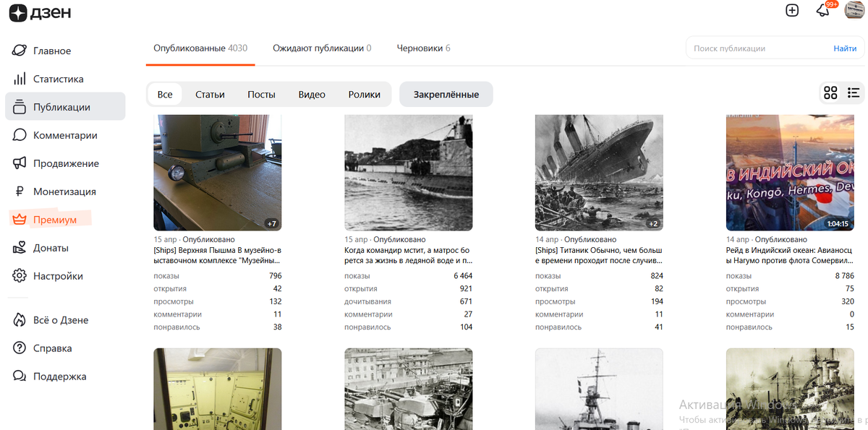
Task: Open the Опубликованные 4030 tab
Action: 200,48
